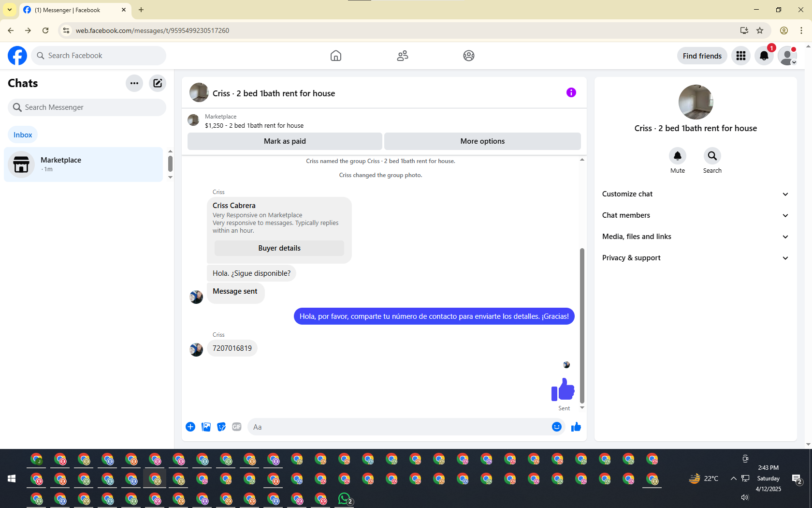The height and width of the screenshot is (508, 812).
Task: Open the clock and date display
Action: coord(768,478)
